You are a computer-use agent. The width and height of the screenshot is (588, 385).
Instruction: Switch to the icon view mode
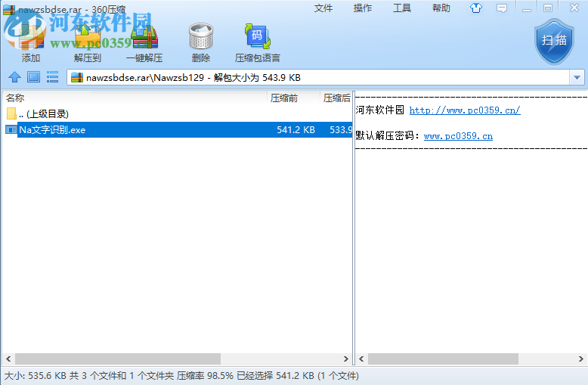click(33, 77)
